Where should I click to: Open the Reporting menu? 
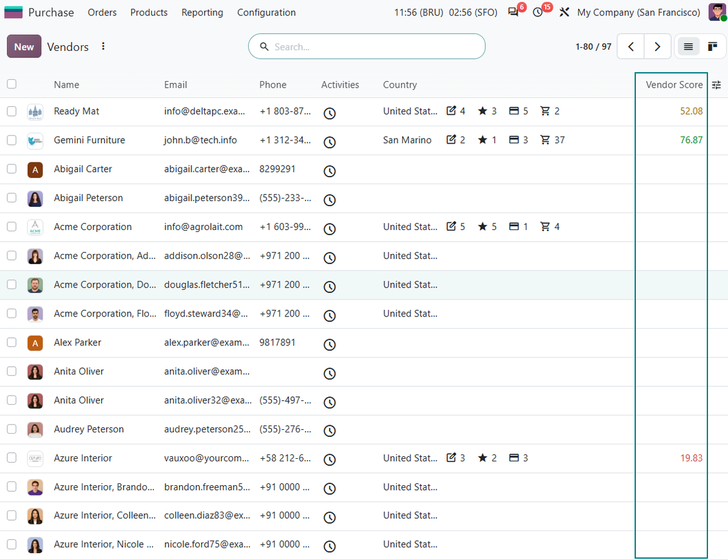[202, 12]
